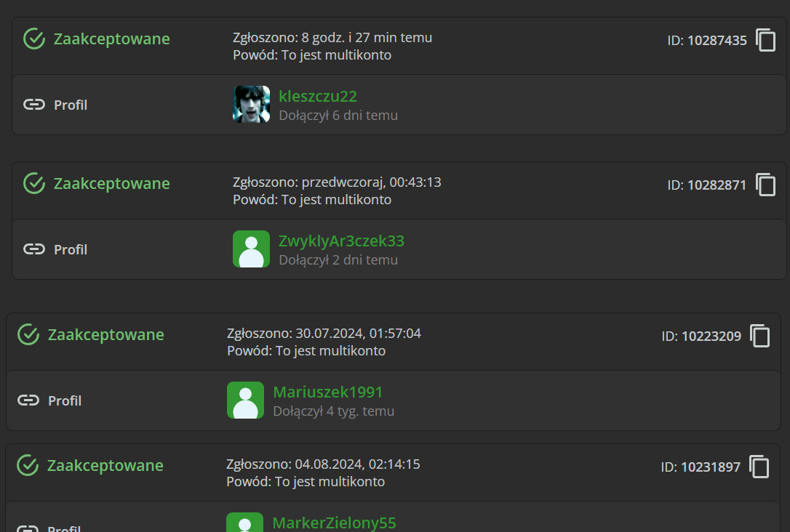Viewport: 790px width, 532px height.
Task: Copy report ID 10231897
Action: [x=759, y=467]
